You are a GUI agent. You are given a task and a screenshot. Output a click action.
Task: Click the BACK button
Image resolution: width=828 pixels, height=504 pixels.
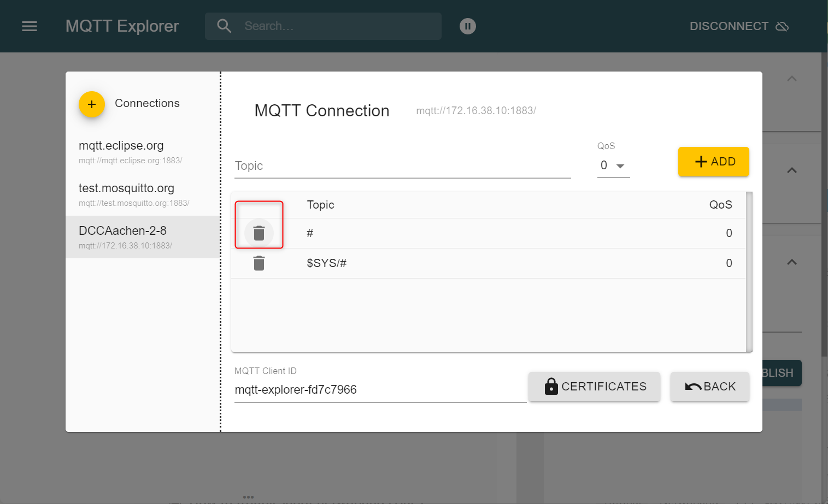tap(709, 387)
